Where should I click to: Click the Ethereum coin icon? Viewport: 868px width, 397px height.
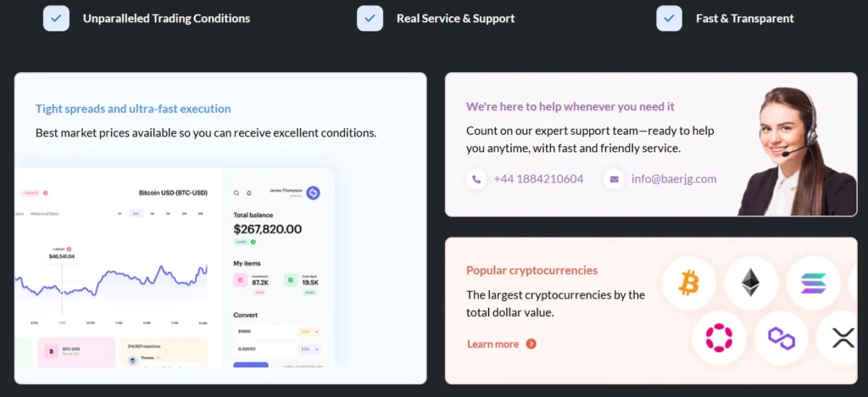(x=751, y=283)
